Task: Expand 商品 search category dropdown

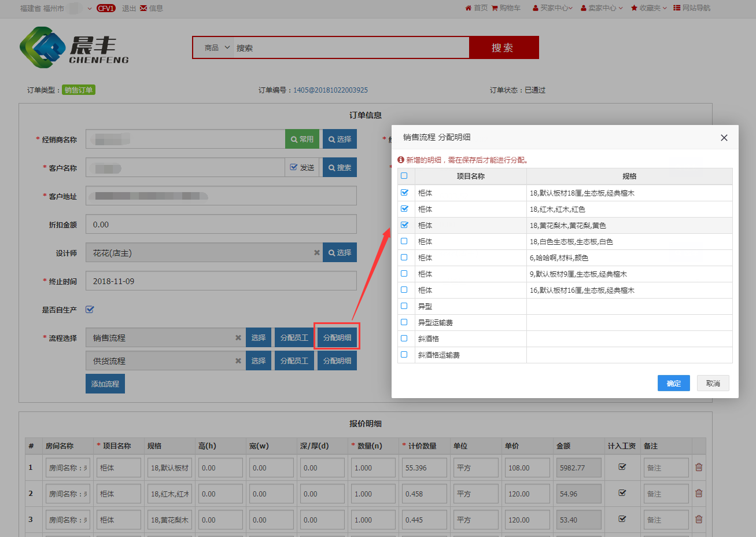Action: [x=217, y=48]
